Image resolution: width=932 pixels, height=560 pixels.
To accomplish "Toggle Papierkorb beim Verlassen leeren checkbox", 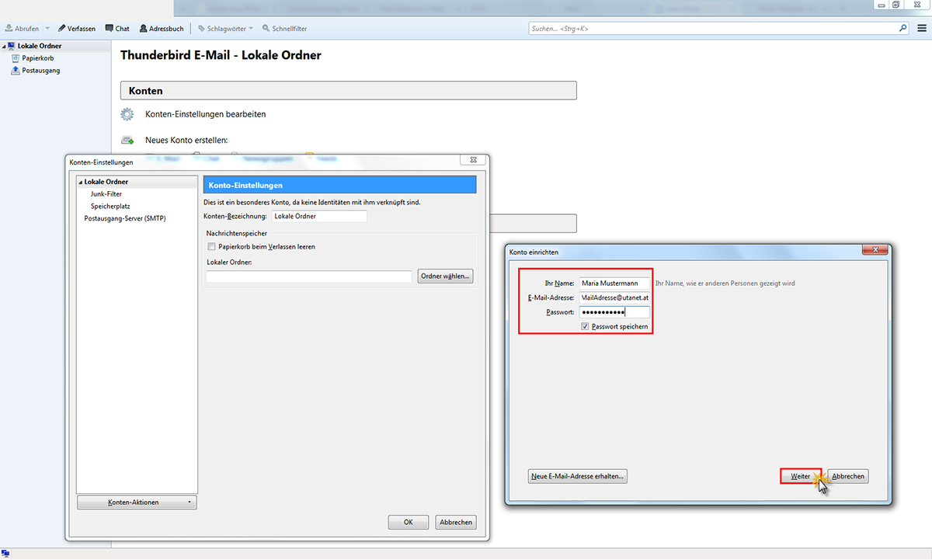I will (x=211, y=246).
